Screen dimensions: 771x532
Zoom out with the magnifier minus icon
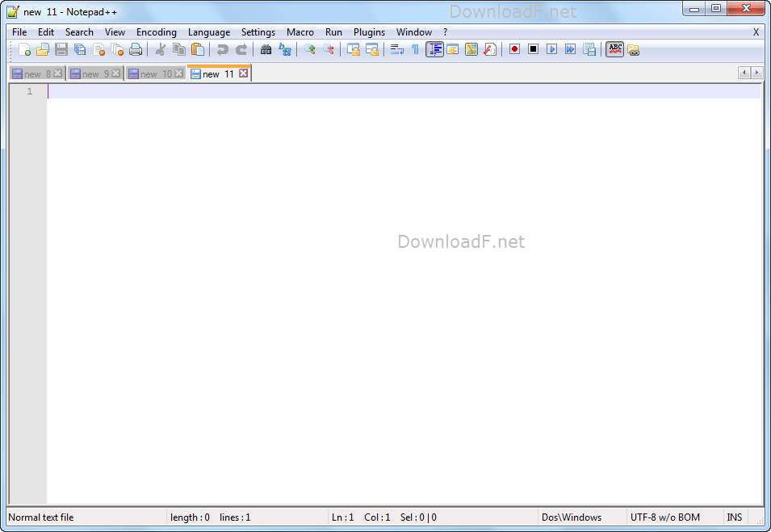(328, 49)
